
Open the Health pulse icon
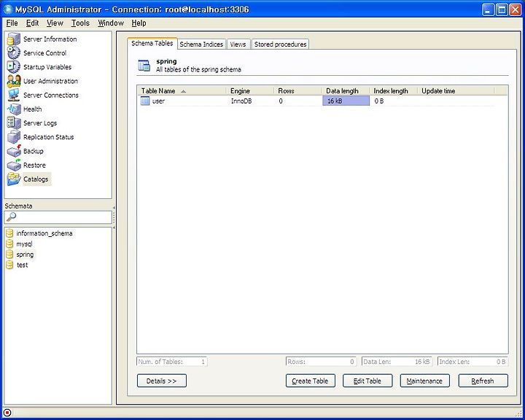coord(14,109)
